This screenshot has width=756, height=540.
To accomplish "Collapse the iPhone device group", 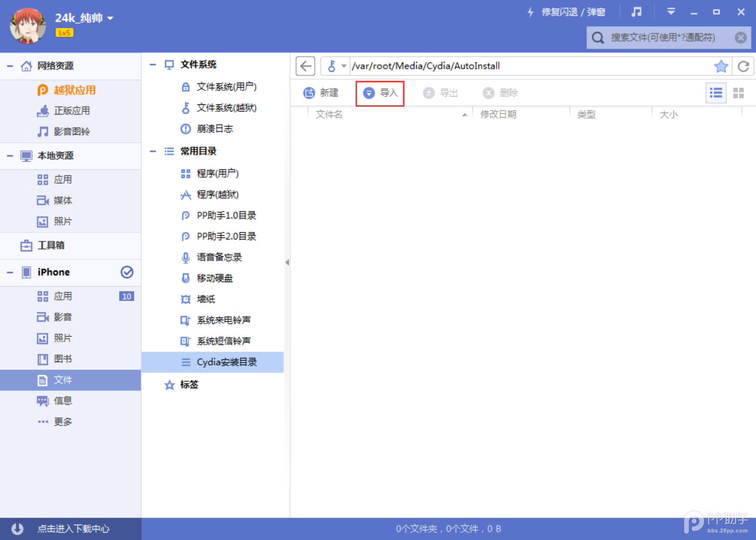I will 10,272.
